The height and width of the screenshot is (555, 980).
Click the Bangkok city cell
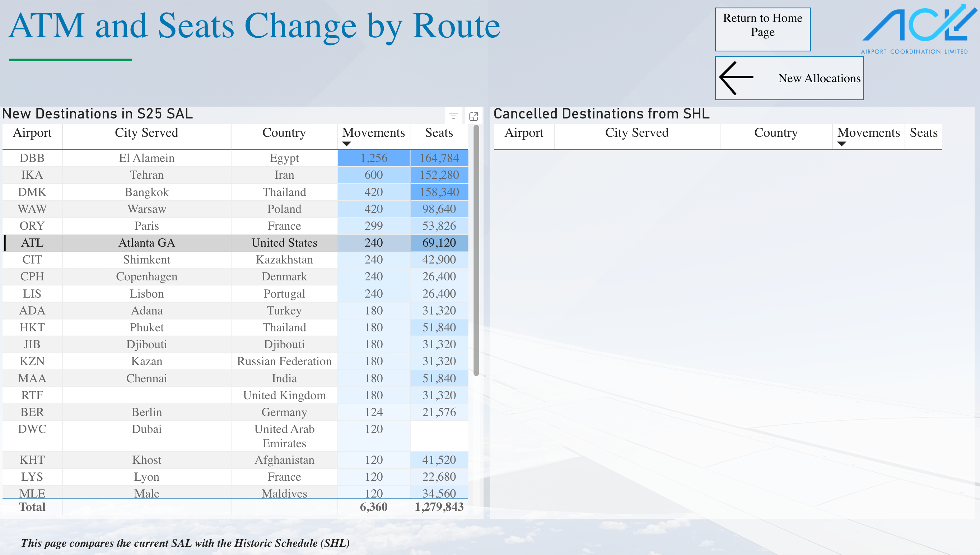146,192
